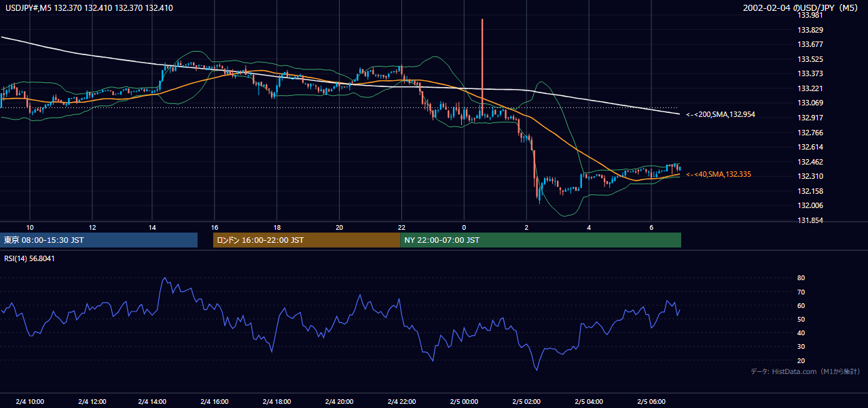Click hour label 16 under the price chart

[x=215, y=227]
